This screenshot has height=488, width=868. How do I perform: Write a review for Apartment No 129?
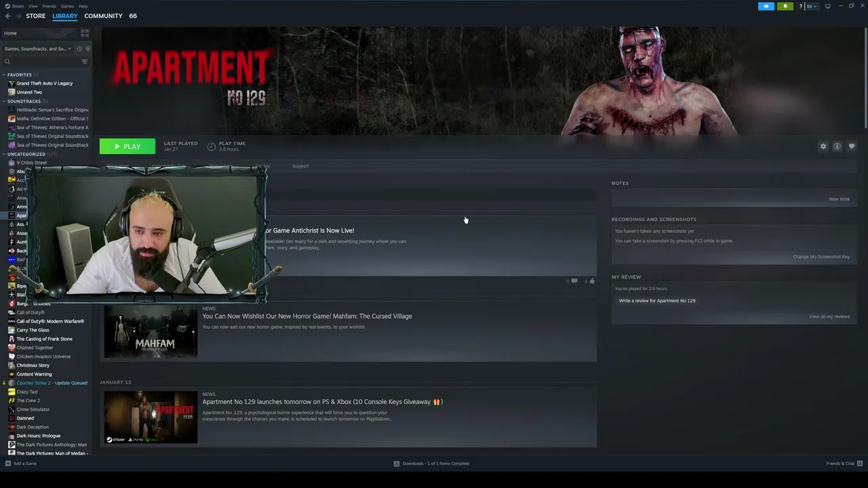(657, 301)
